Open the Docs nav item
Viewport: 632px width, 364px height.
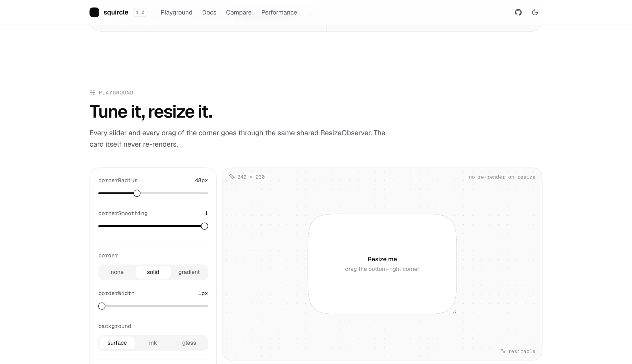209,12
